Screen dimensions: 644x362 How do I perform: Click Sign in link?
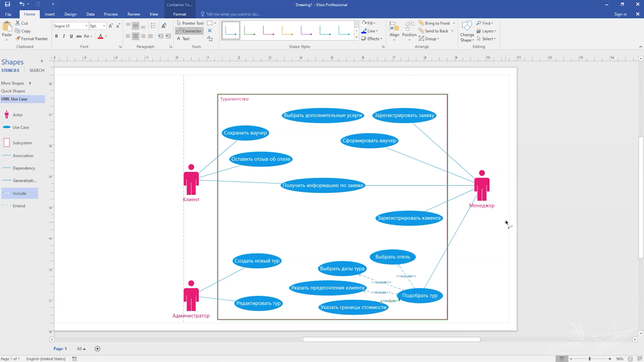pyautogui.click(x=620, y=14)
